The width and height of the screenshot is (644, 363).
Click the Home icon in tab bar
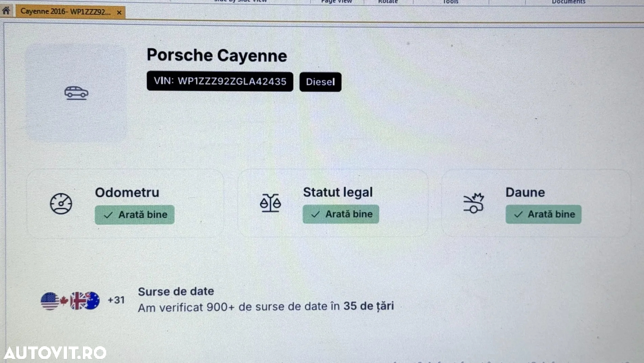pos(6,11)
